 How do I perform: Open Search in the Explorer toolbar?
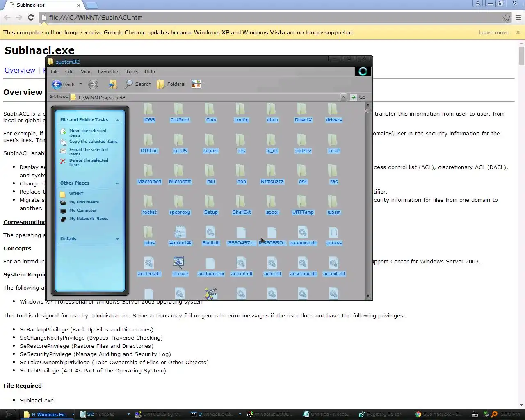(x=138, y=84)
